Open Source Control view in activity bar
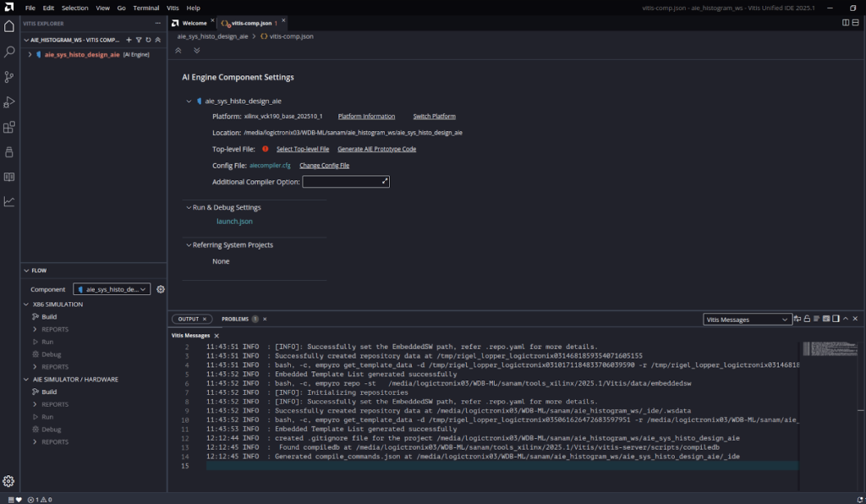The width and height of the screenshot is (866, 504). 8,77
